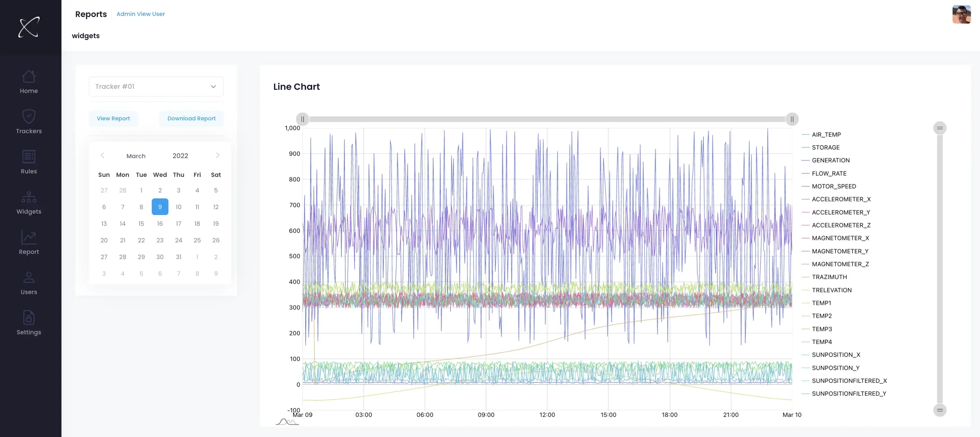Open the Home sidebar icon
This screenshot has width=980, height=437.
click(x=29, y=76)
